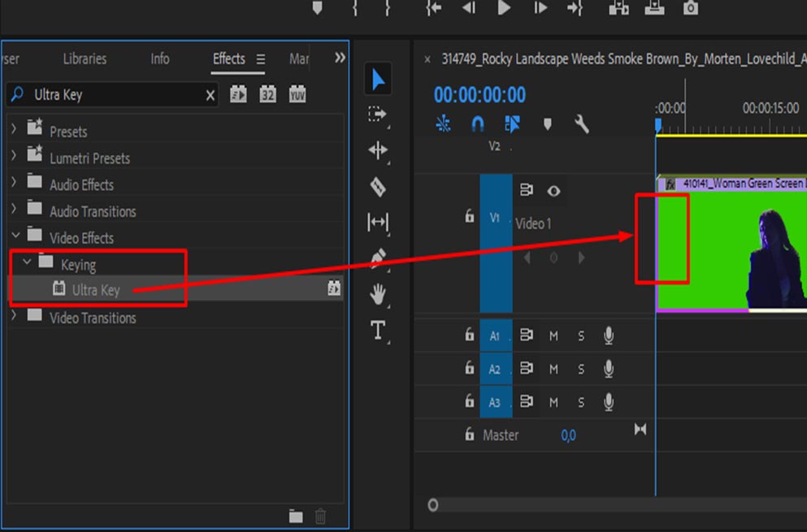Choose the Ripple Edit tool
Image resolution: width=807 pixels, height=532 pixels.
coord(378,150)
